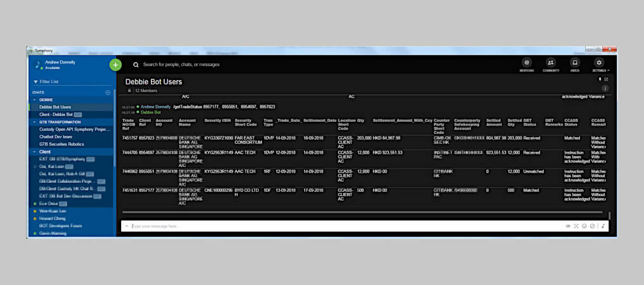Viewport: 644px width, 285px height.
Task: Click the DBT Status column header
Action: [x=530, y=123]
